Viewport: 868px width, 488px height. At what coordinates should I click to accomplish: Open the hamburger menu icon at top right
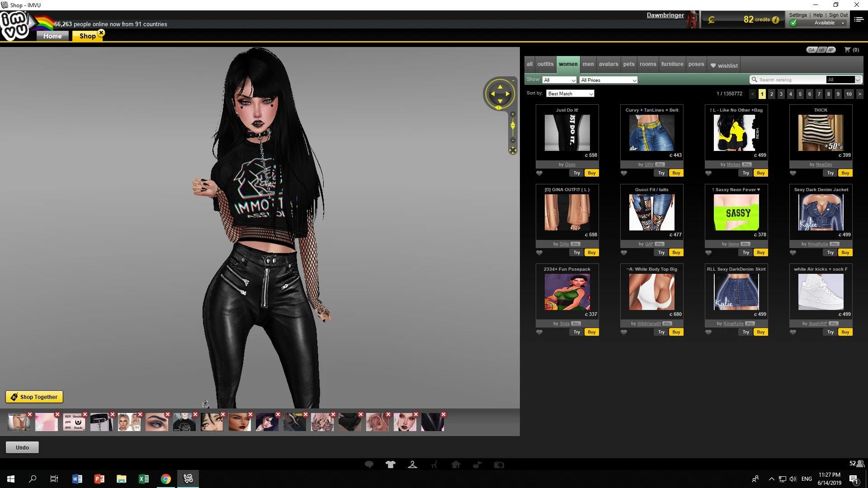[x=859, y=19]
